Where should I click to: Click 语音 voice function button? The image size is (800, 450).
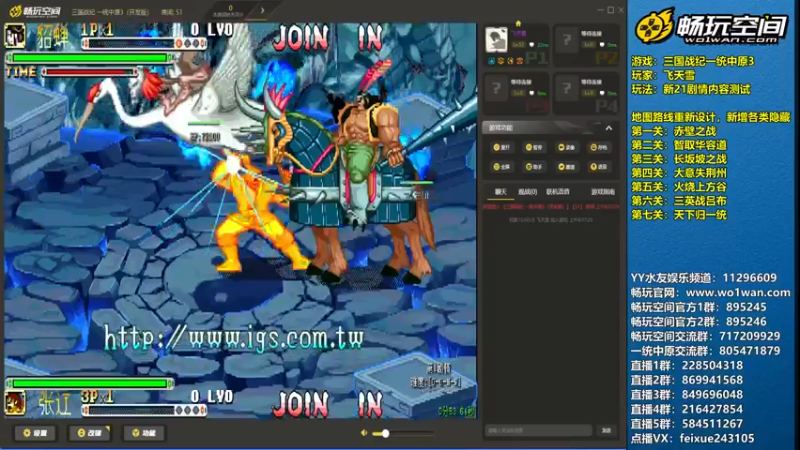point(598,167)
